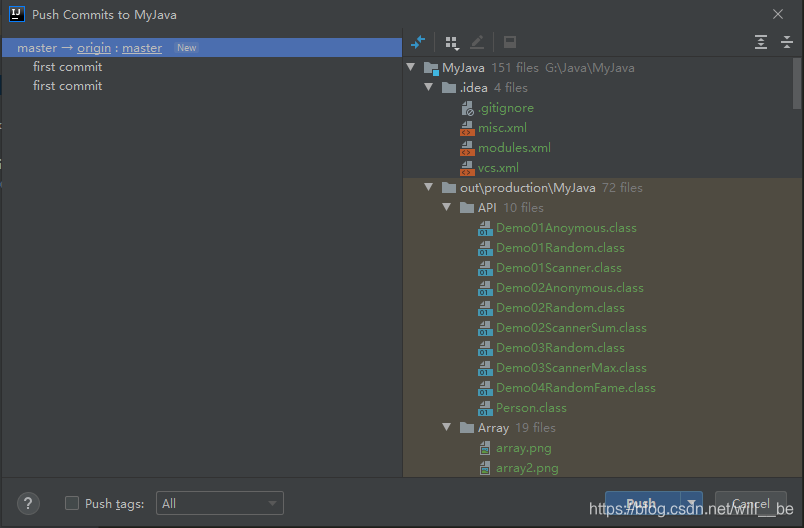
Task: Click the MyJava module folder icon
Action: coord(431,68)
